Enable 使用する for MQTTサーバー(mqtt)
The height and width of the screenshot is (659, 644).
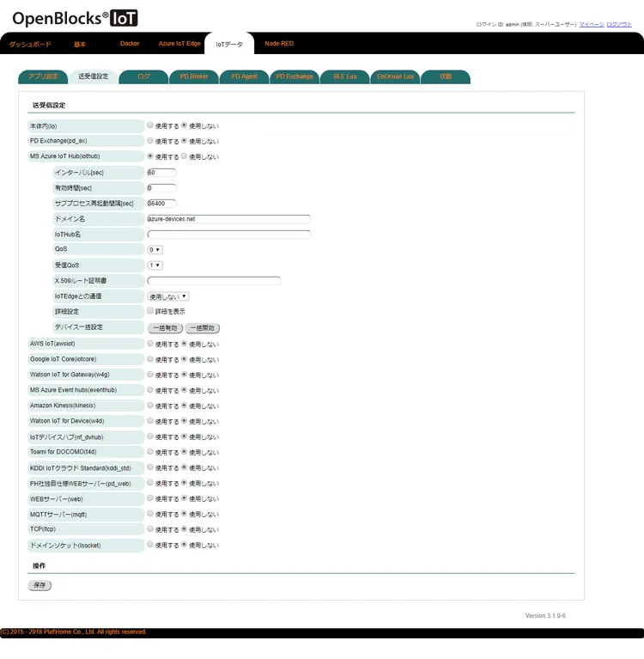[150, 514]
